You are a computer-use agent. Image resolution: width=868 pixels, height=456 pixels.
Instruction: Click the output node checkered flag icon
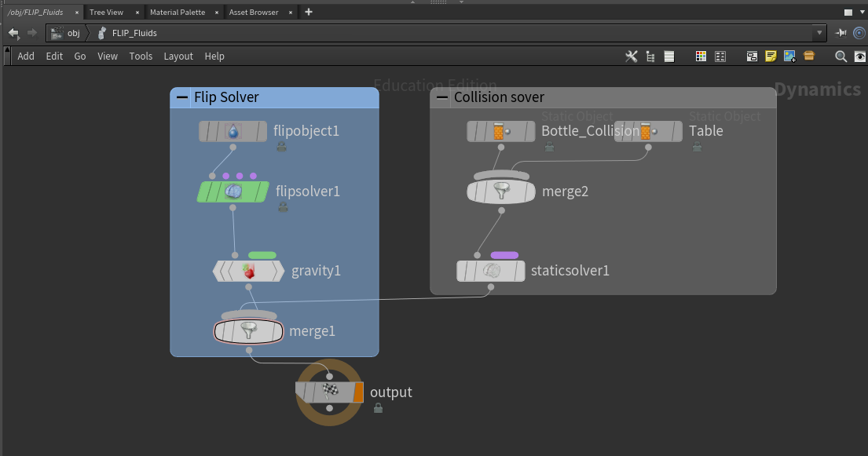point(331,392)
